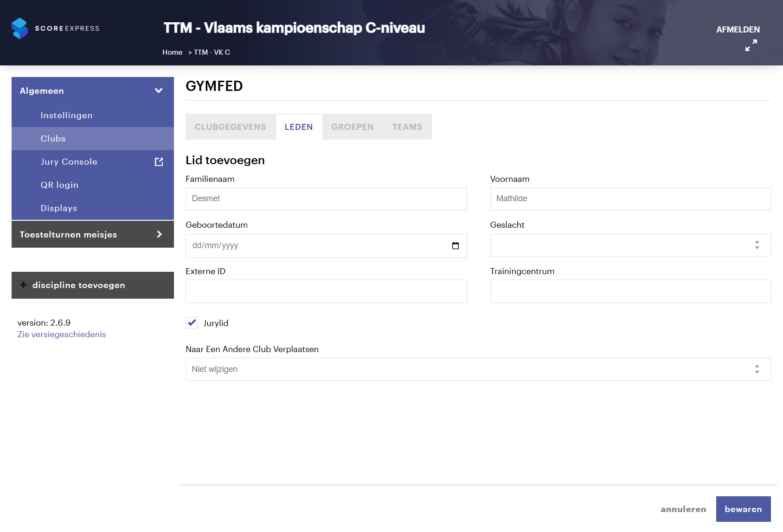This screenshot has width=783, height=532.
Task: Click annuleren to cancel
Action: tap(683, 509)
